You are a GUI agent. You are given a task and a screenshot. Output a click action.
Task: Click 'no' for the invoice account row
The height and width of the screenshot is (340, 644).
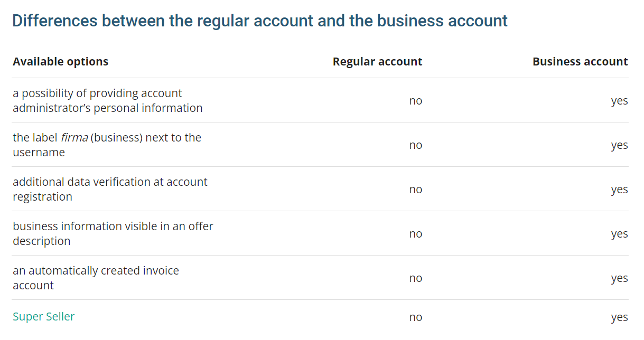(x=415, y=278)
